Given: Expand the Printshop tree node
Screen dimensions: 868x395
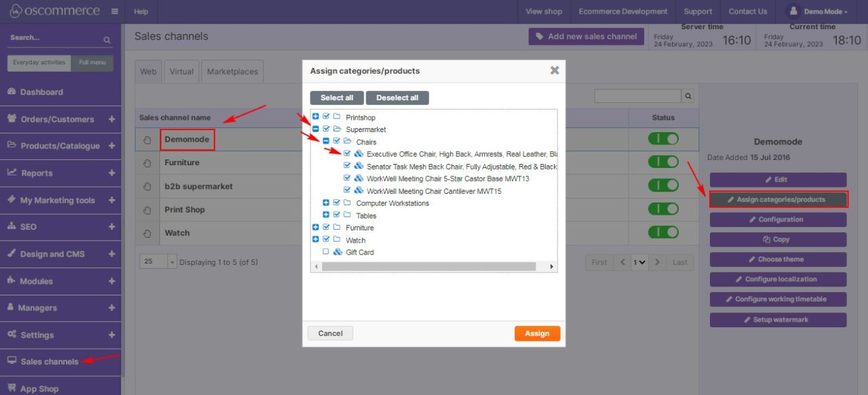Looking at the screenshot, I should 315,117.
